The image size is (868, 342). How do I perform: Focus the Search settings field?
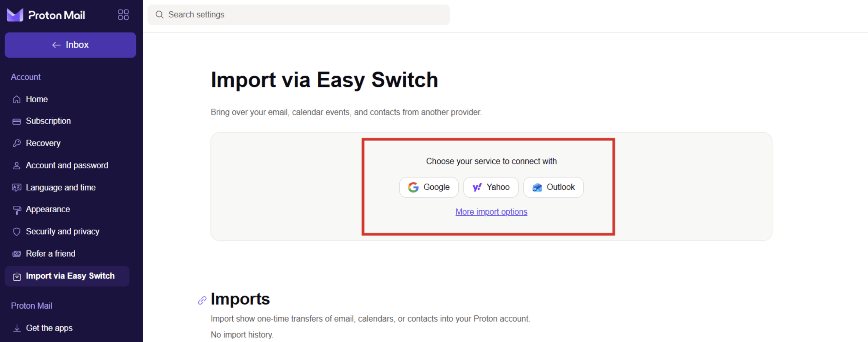pyautogui.click(x=299, y=15)
